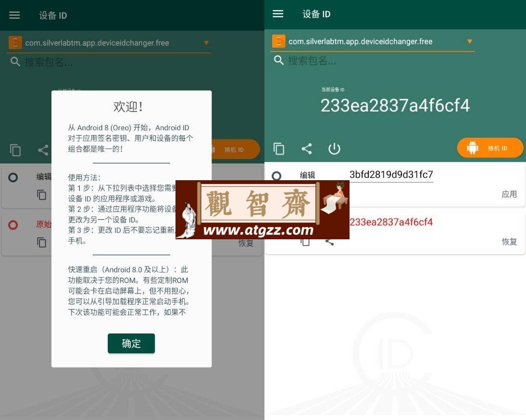This screenshot has width=526, height=420.
Task: Click large current device ID 233ea2837a4f6cf4
Action: 395,105
